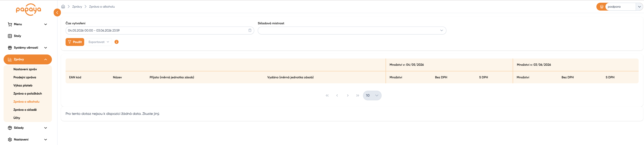This screenshot has height=145, width=644.
Task: Click Vydáno (měrná jednotka zásob) header
Action: 290,77
